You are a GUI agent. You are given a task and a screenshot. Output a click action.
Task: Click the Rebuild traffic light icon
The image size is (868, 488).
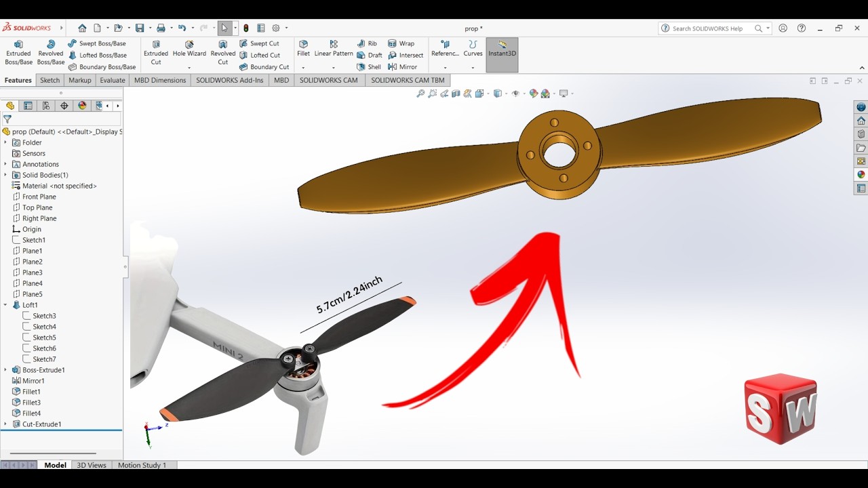[246, 28]
